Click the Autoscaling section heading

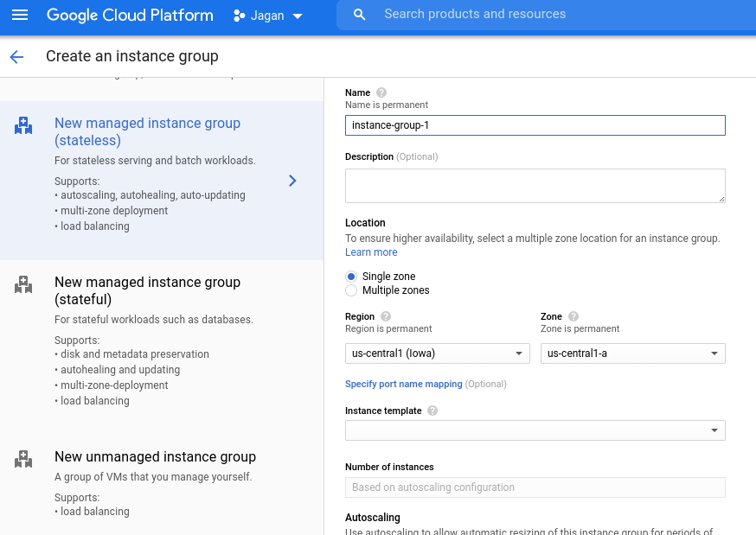(373, 518)
